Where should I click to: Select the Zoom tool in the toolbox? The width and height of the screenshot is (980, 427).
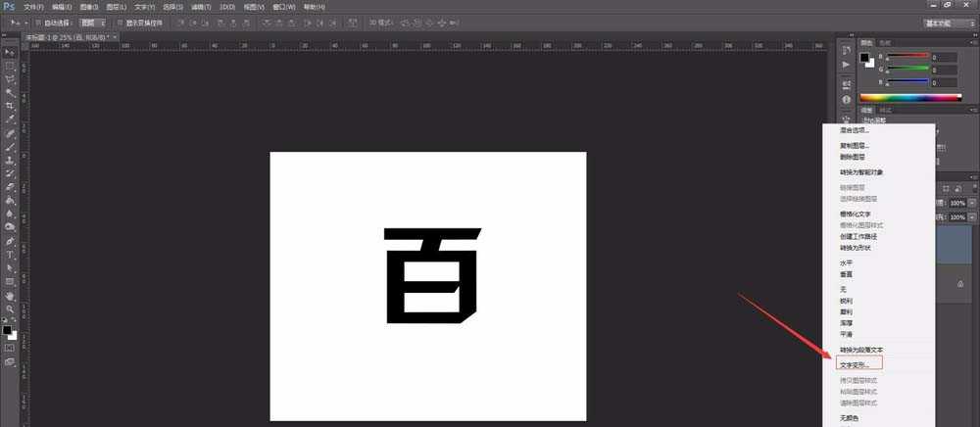10,308
